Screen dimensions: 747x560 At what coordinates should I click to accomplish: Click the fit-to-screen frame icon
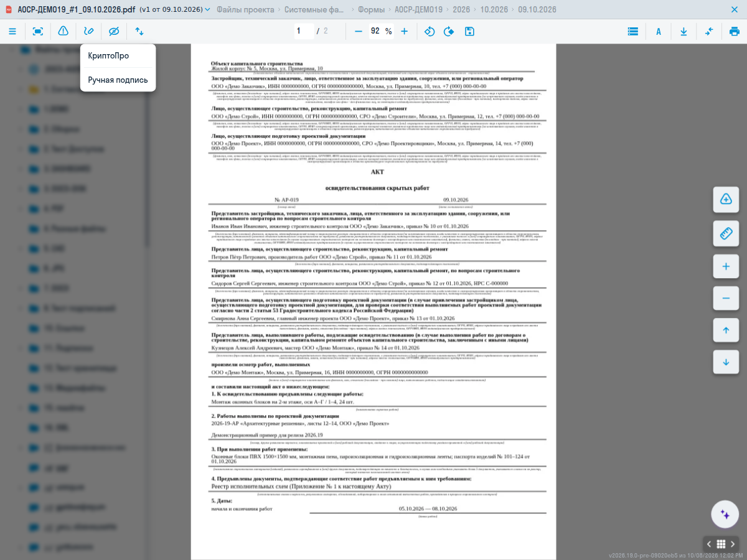pyautogui.click(x=38, y=31)
